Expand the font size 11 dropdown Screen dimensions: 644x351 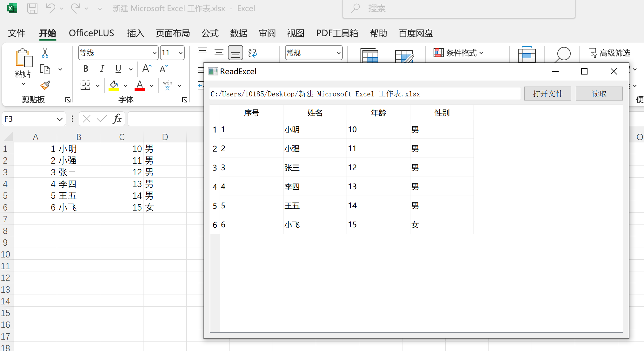tap(180, 53)
